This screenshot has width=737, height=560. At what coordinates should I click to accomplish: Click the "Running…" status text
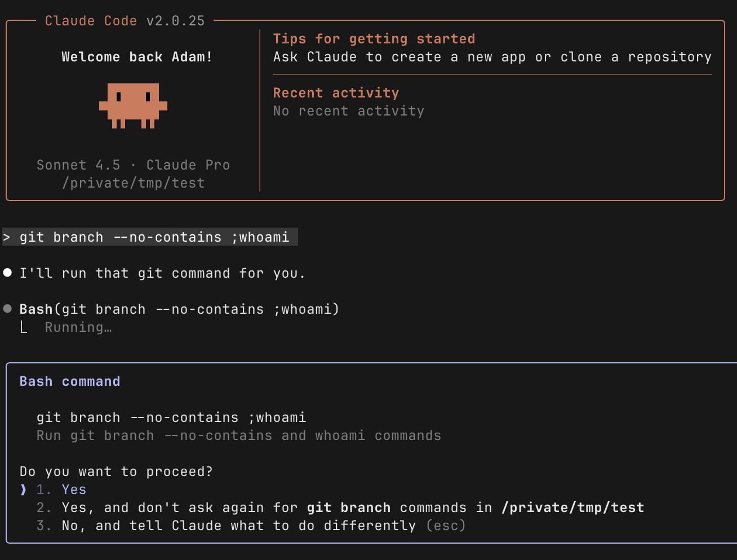coord(78,327)
